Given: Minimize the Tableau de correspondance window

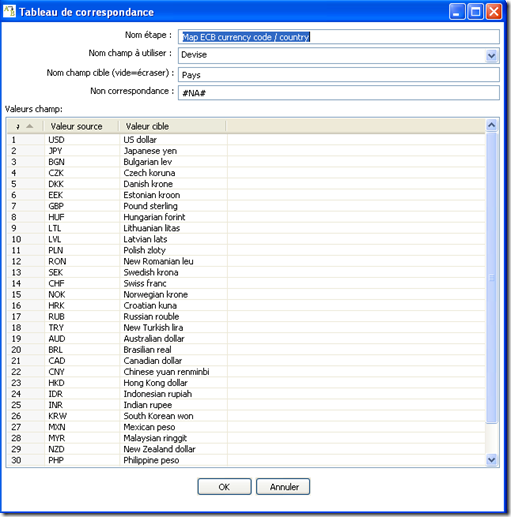Looking at the screenshot, I should coord(457,12).
